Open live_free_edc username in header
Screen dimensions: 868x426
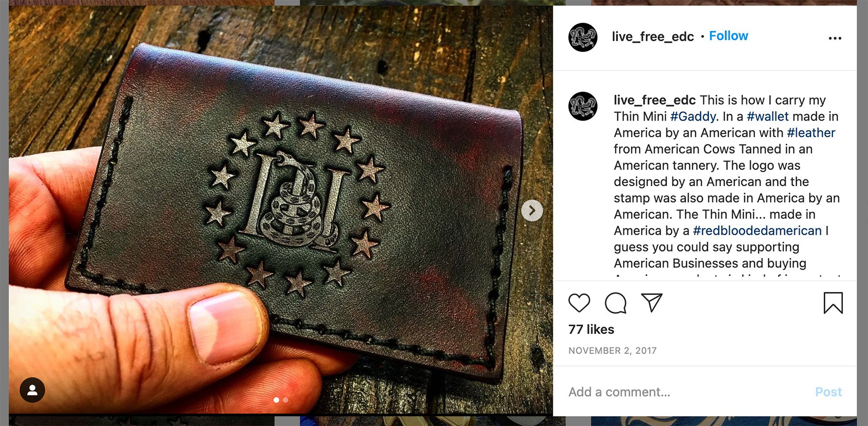click(x=653, y=36)
